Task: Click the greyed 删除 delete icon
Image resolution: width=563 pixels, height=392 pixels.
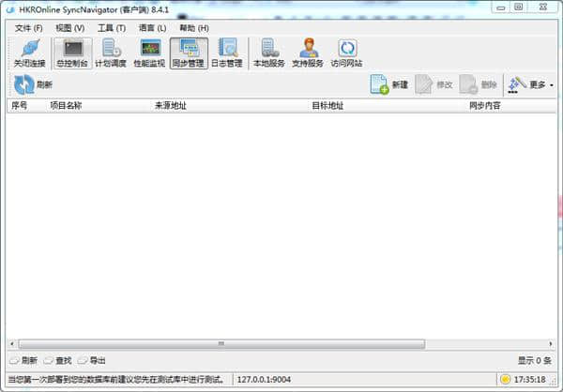Action: (468, 84)
